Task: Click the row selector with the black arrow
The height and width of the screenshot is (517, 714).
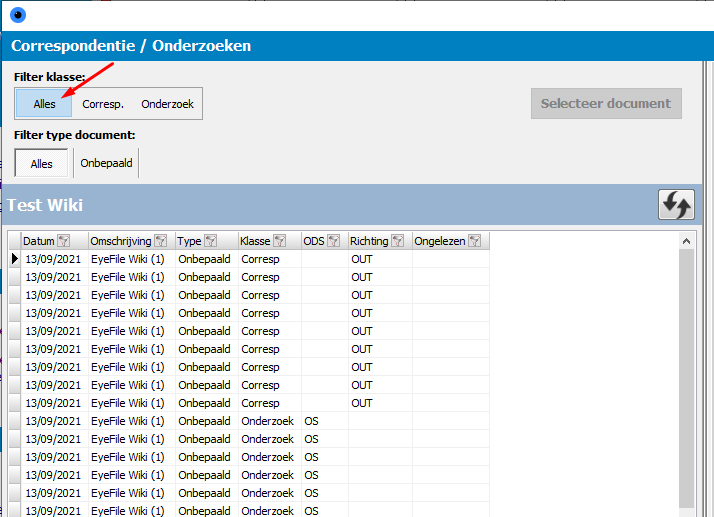Action: click(x=15, y=259)
